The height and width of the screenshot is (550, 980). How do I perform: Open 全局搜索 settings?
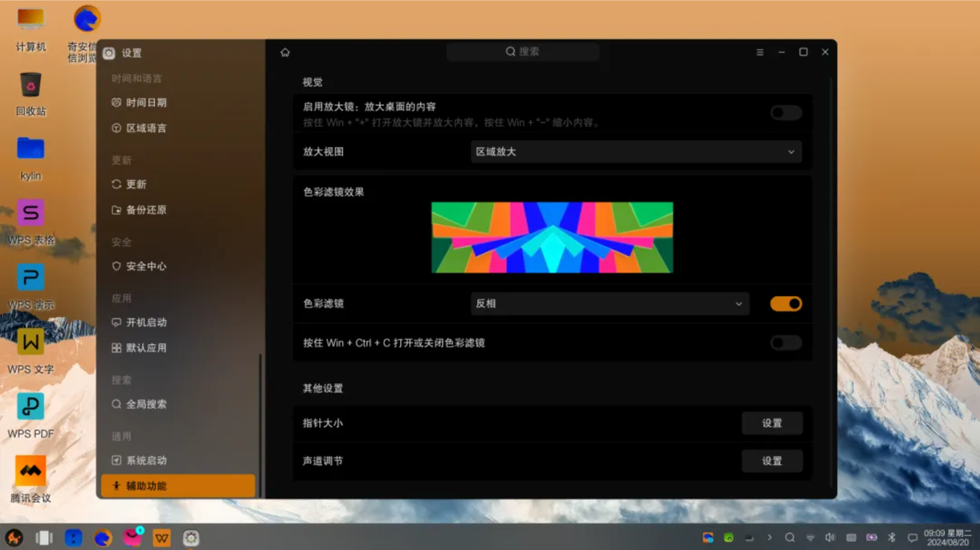point(145,404)
